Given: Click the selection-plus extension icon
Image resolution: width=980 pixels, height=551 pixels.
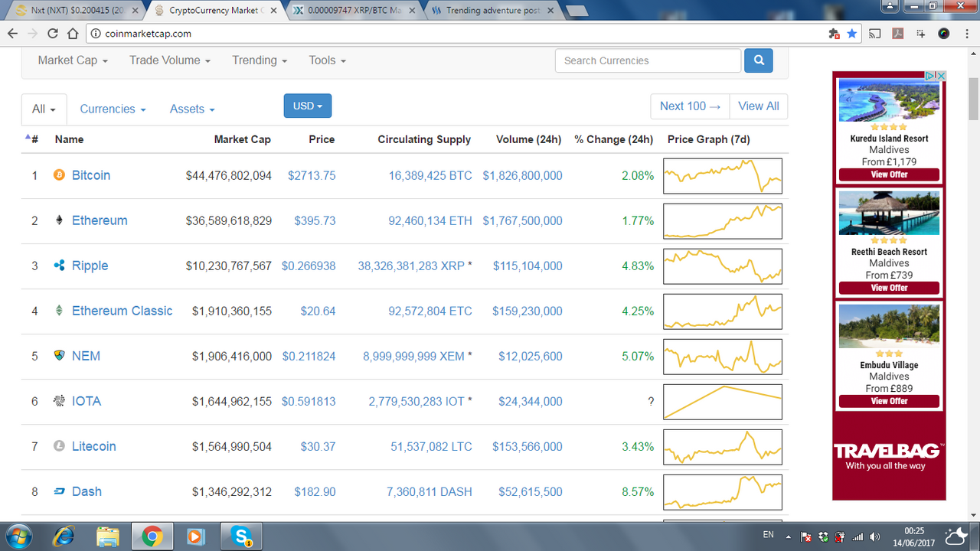Looking at the screenshot, I should [x=921, y=34].
